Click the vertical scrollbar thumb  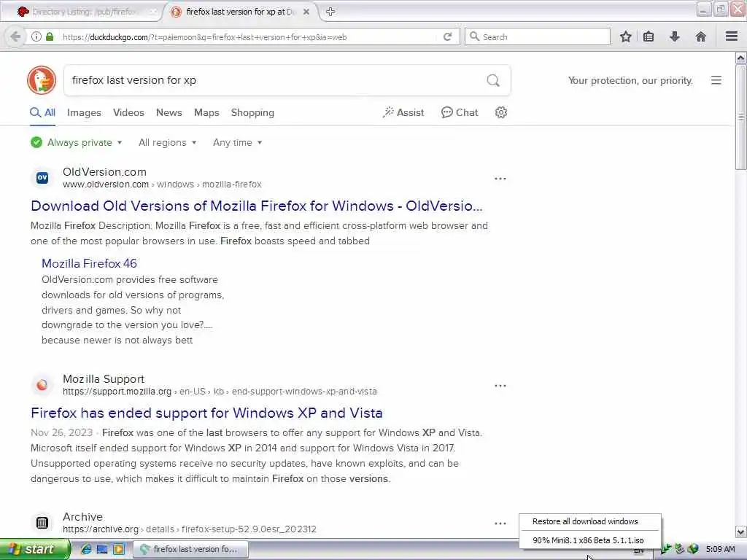click(741, 117)
